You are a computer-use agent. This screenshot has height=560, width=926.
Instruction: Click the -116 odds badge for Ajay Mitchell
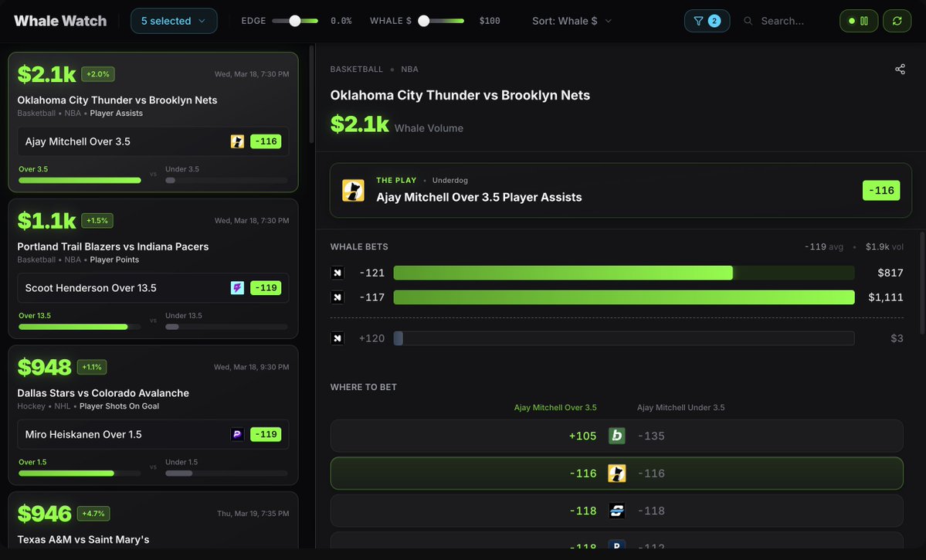[x=266, y=141]
